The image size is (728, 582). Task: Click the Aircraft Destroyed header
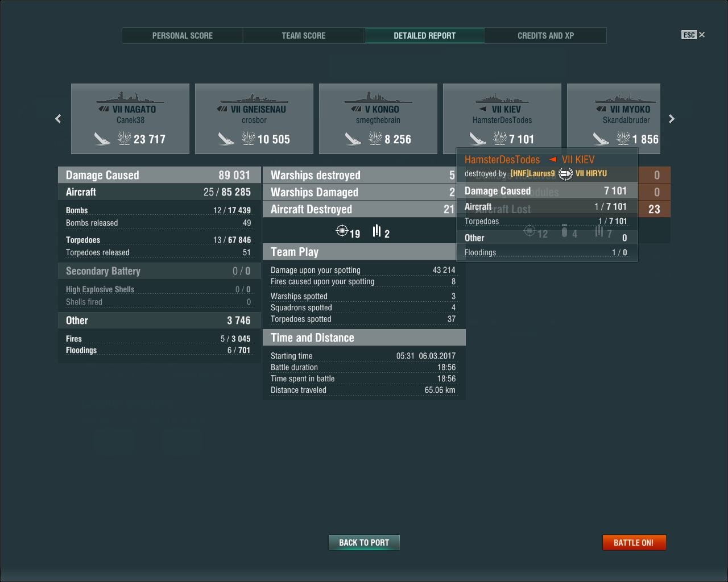tap(359, 209)
